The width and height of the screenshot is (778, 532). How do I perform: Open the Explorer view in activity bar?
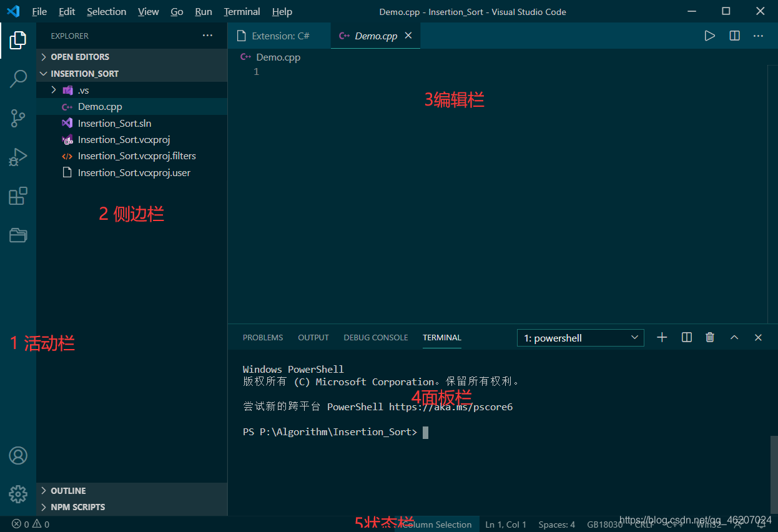(18, 41)
